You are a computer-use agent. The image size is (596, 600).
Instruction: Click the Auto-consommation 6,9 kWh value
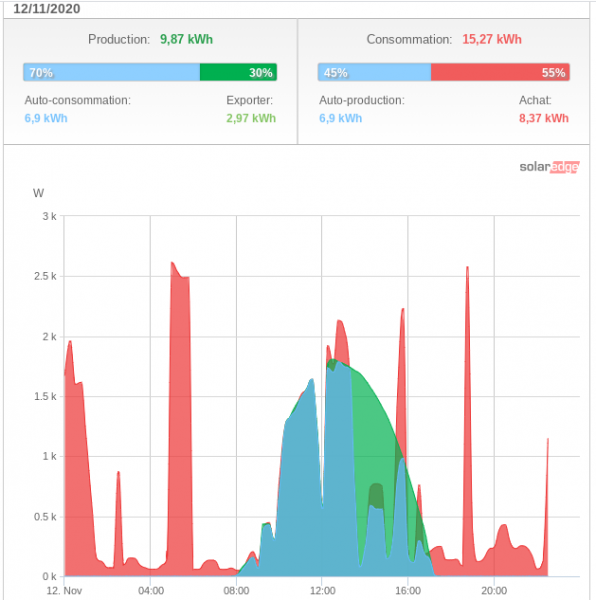[x=46, y=118]
